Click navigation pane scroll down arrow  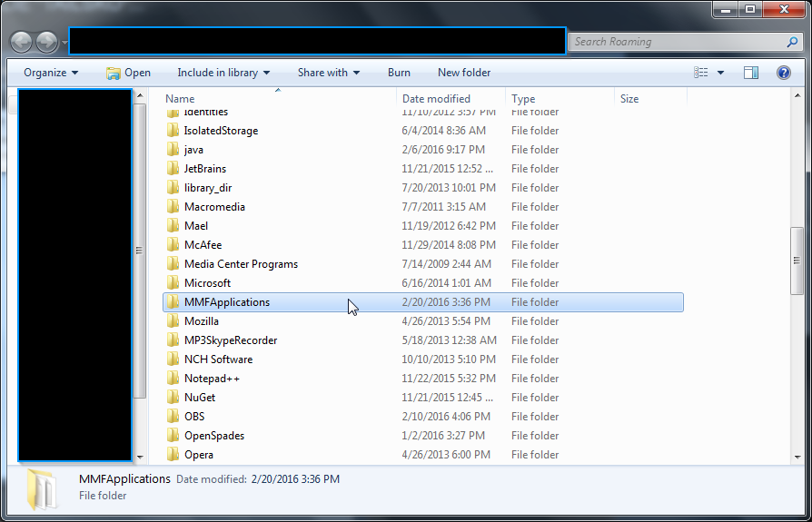(x=140, y=458)
